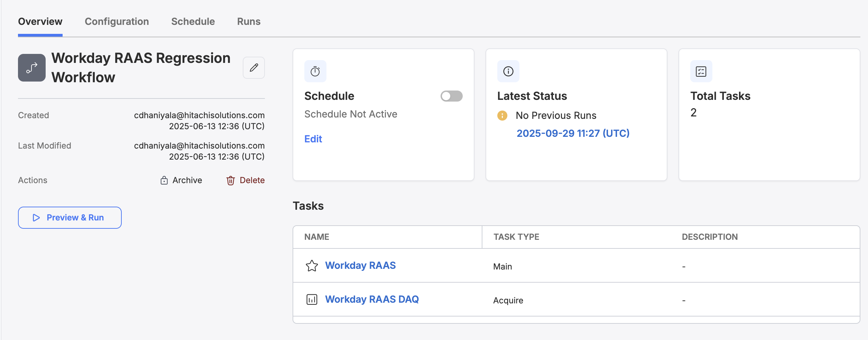Click the 'Acquire' task type cell

[x=508, y=301]
